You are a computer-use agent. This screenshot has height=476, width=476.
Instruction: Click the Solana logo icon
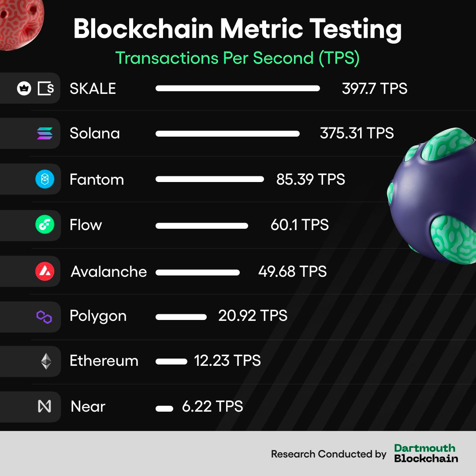click(x=45, y=133)
